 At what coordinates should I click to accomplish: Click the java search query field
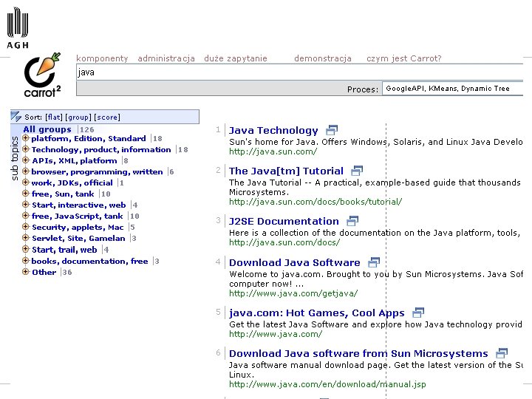pos(300,72)
